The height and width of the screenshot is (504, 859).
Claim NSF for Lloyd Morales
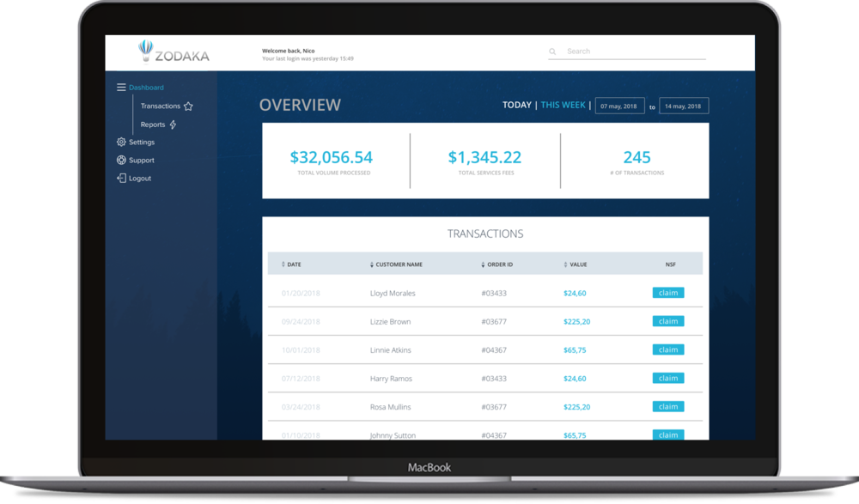pos(667,293)
